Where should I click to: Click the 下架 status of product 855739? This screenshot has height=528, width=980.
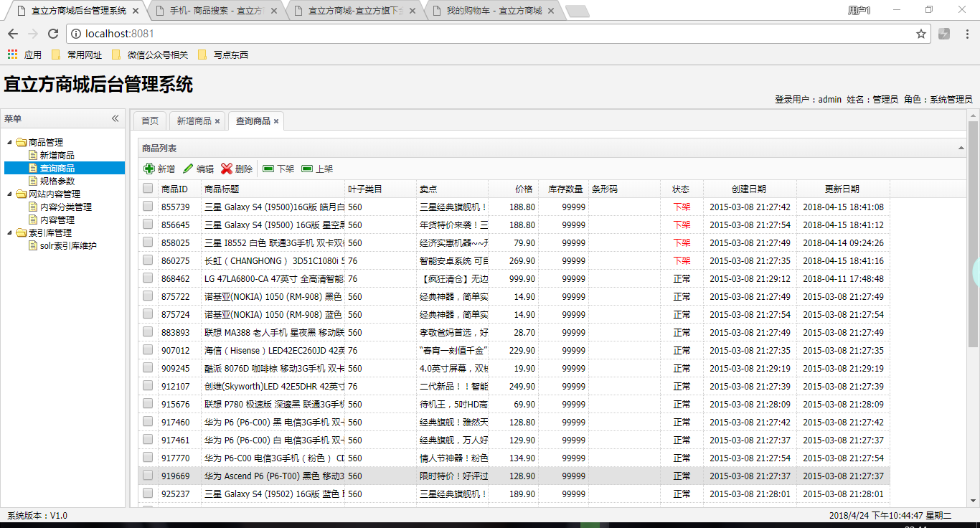coord(682,207)
